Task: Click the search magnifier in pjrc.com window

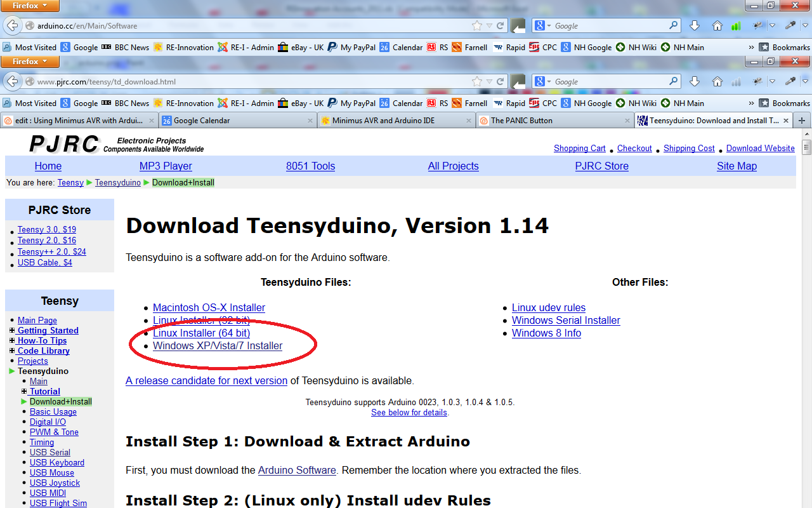Action: 674,81
